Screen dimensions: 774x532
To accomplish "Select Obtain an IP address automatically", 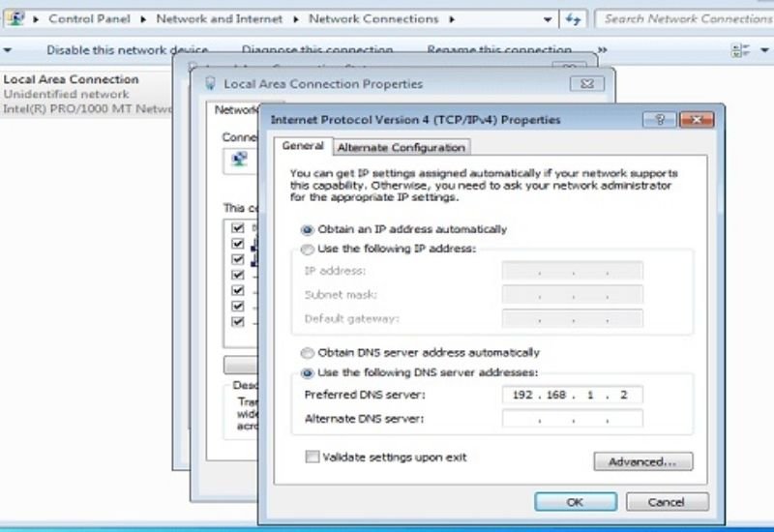I will (x=307, y=230).
